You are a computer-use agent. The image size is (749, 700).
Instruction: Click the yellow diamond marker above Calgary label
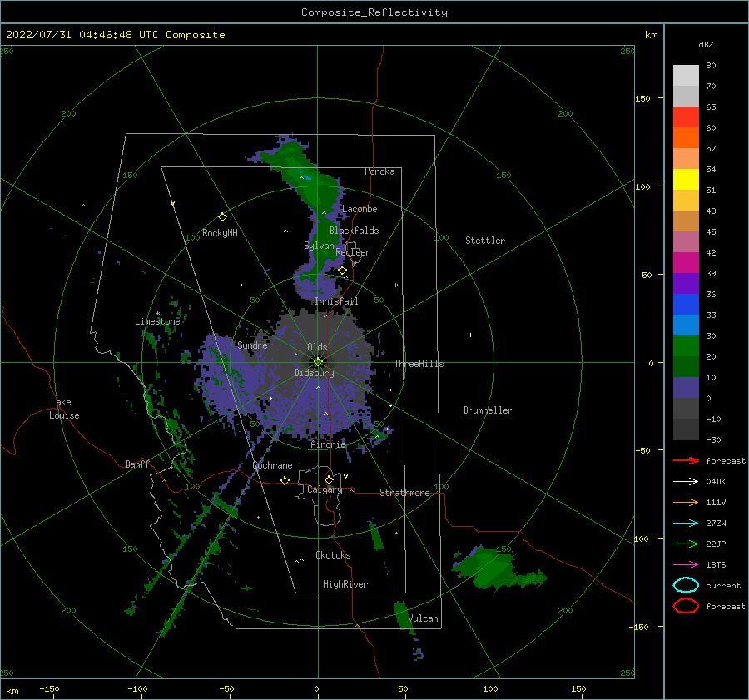tap(329, 479)
